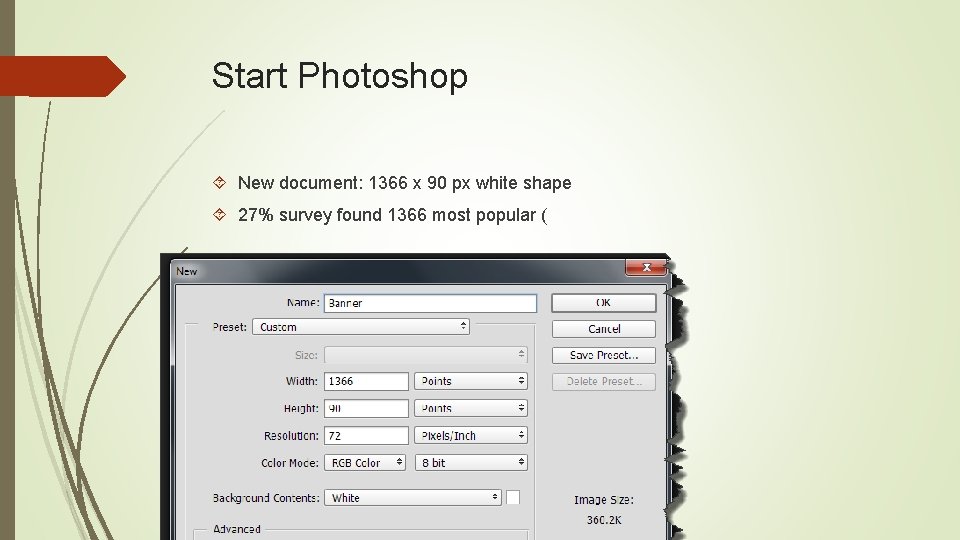Screen dimensions: 960x540
Task: Click the "Image Size:" label
Action: pos(604,500)
